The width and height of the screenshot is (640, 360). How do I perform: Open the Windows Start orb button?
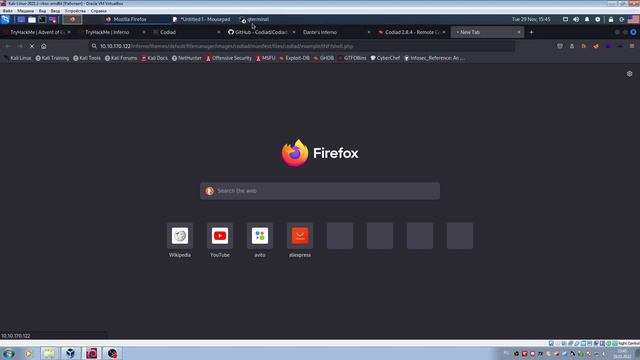coord(9,353)
